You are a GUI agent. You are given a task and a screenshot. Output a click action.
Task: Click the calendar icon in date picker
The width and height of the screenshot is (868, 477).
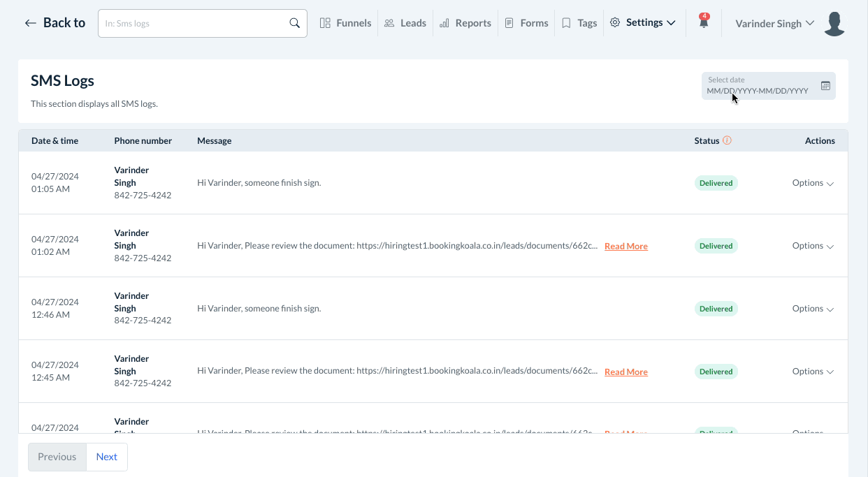(x=825, y=86)
